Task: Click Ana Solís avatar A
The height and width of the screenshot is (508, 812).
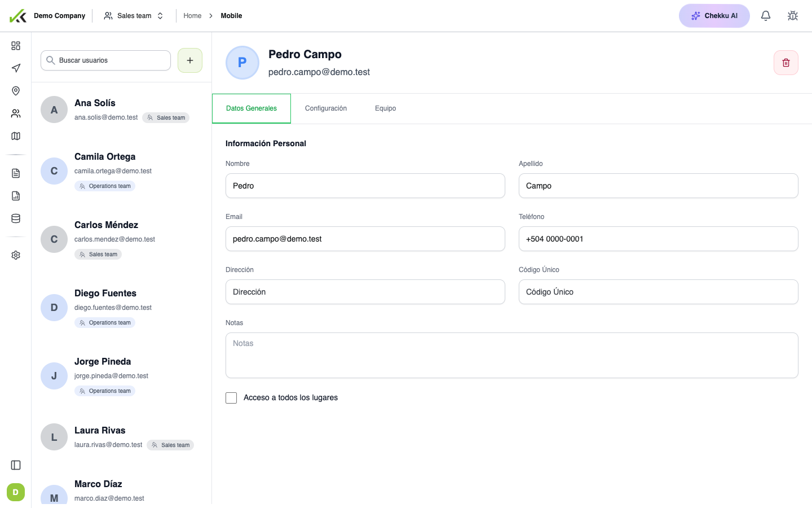Action: pyautogui.click(x=54, y=110)
